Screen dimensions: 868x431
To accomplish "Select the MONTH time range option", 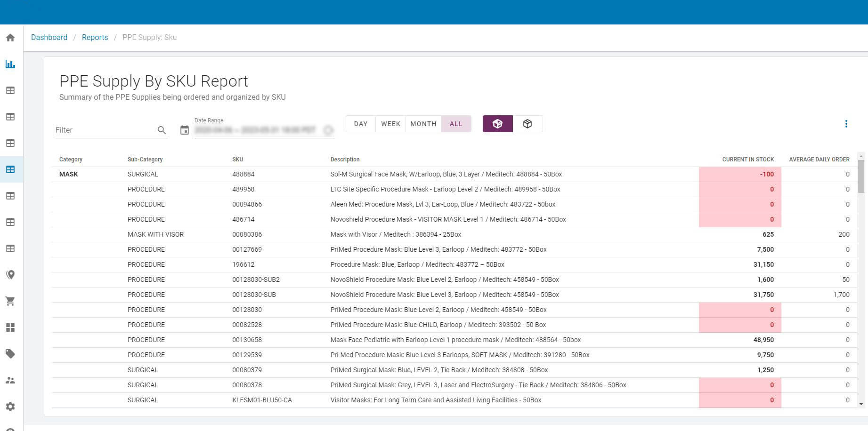I will pos(423,123).
